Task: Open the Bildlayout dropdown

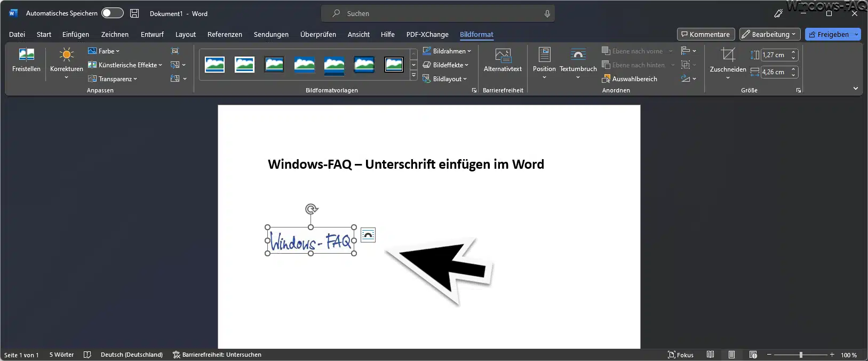Action: point(445,79)
